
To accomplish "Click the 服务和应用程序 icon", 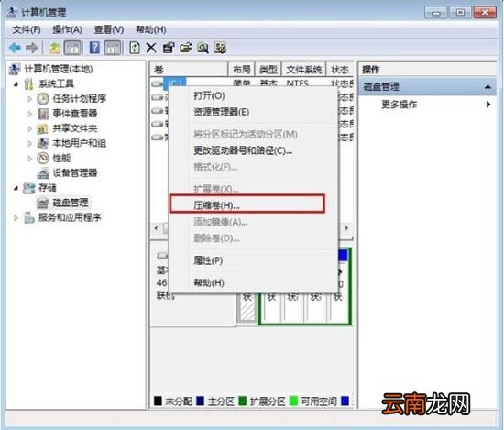I will click(29, 217).
